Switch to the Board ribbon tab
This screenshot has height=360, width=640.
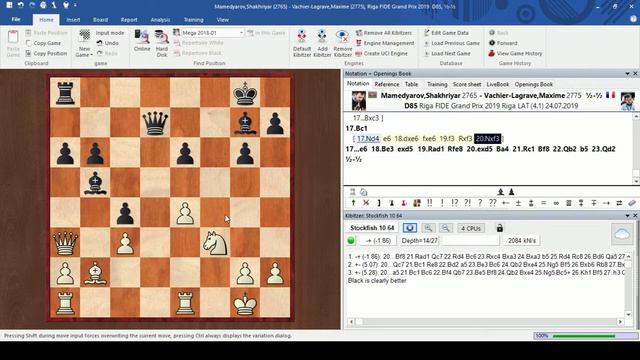100,20
